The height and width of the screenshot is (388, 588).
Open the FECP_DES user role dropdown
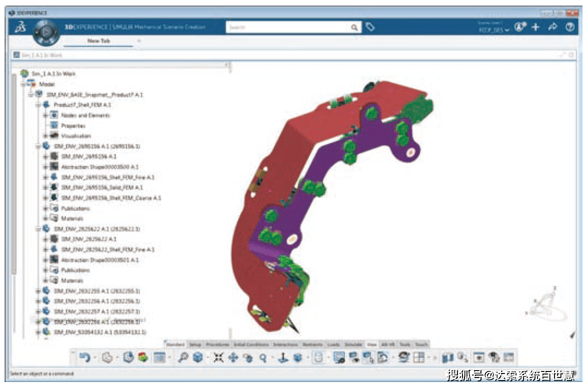click(x=493, y=30)
